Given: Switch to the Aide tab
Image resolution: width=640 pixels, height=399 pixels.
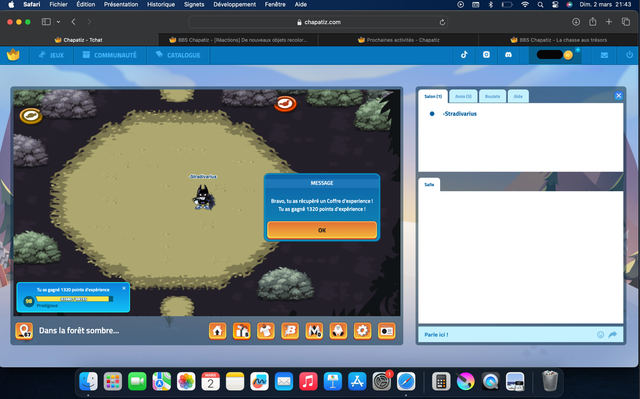Looking at the screenshot, I should pos(518,96).
